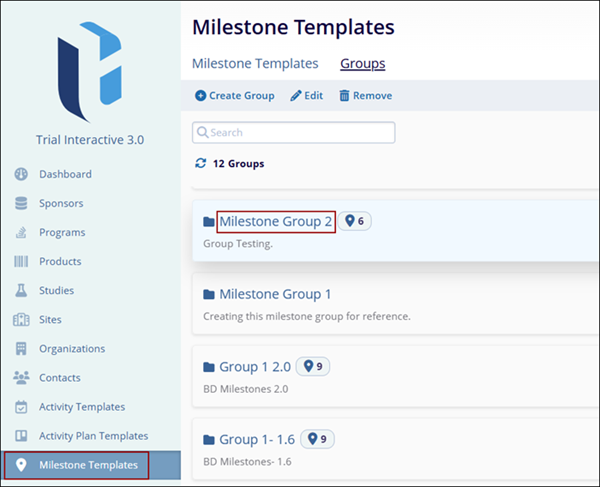Screen dimensions: 600x487
Task: Click the Activity Plan Templates icon
Action: (x=21, y=436)
